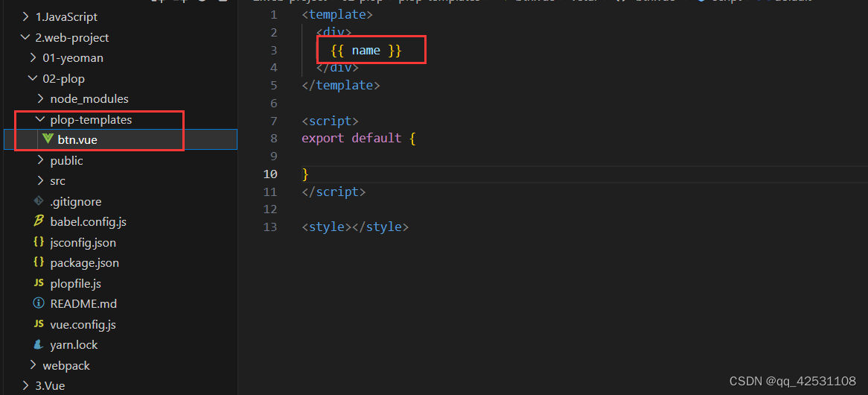
Task: Open the plopfile.js file name
Action: point(76,284)
